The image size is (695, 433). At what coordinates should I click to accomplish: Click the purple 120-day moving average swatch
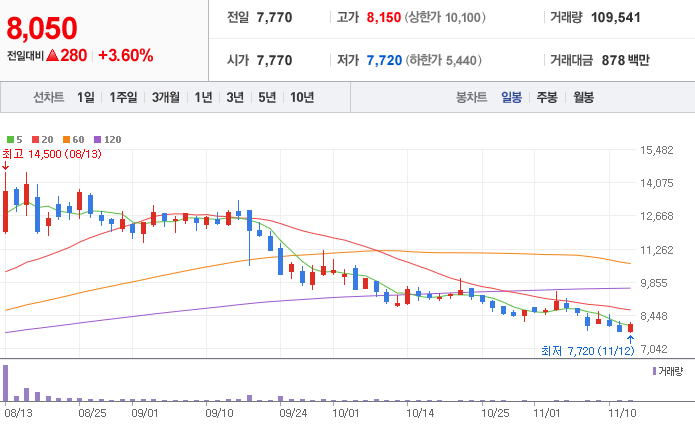[98, 140]
